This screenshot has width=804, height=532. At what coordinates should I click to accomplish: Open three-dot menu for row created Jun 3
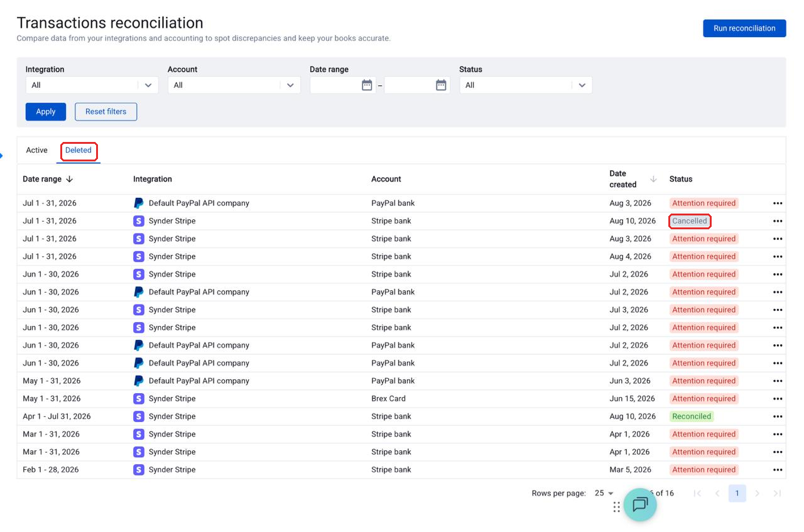click(x=778, y=381)
